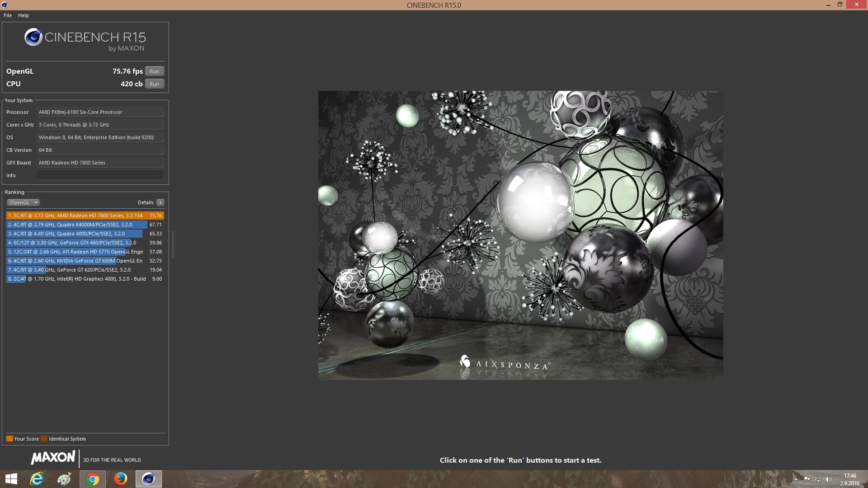
Task: Click the Your Score orange swatch
Action: point(9,439)
